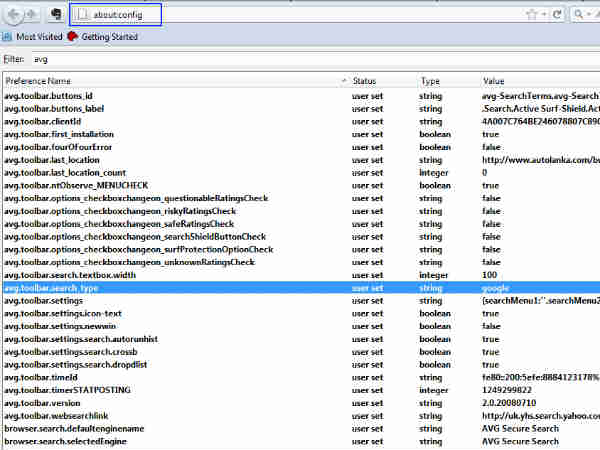
Task: Click the about:config address bar
Action: point(300,15)
